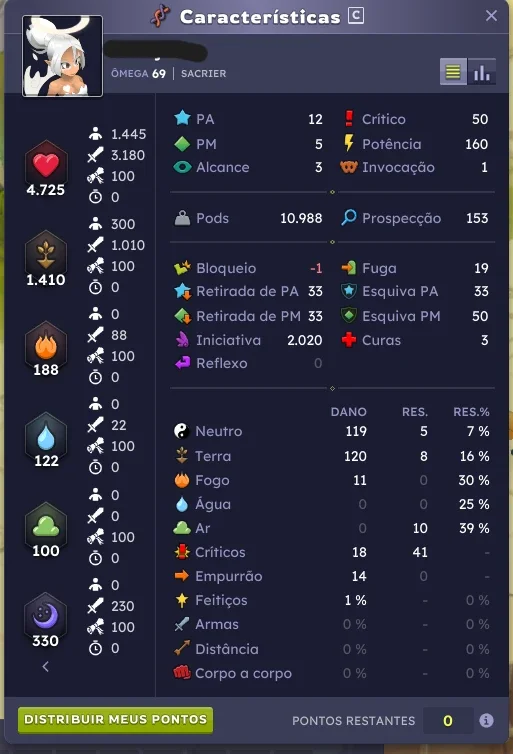Select the Críticos damage row
Viewport: 513px width, 754px height.
click(332, 552)
